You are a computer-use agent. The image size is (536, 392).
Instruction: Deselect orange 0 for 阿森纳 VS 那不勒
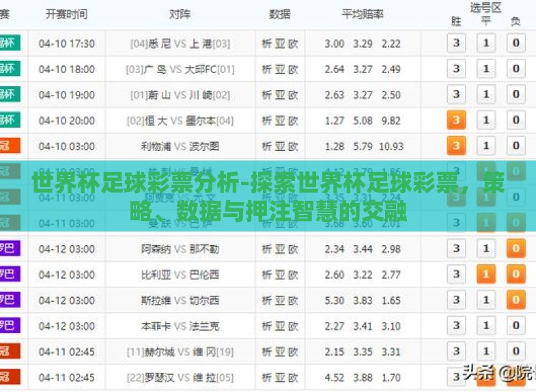[516, 249]
